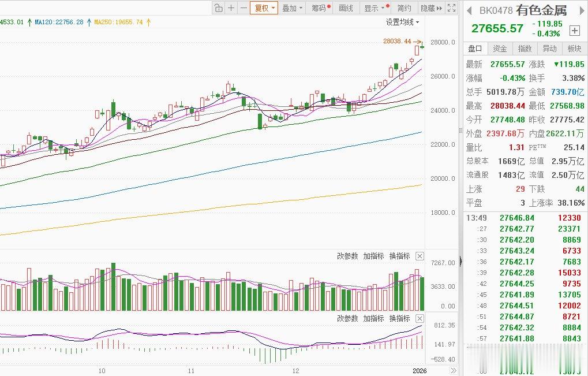The width and height of the screenshot is (588, 376).
Task: Click 换指标 to switch the indicator
Action: point(400,256)
